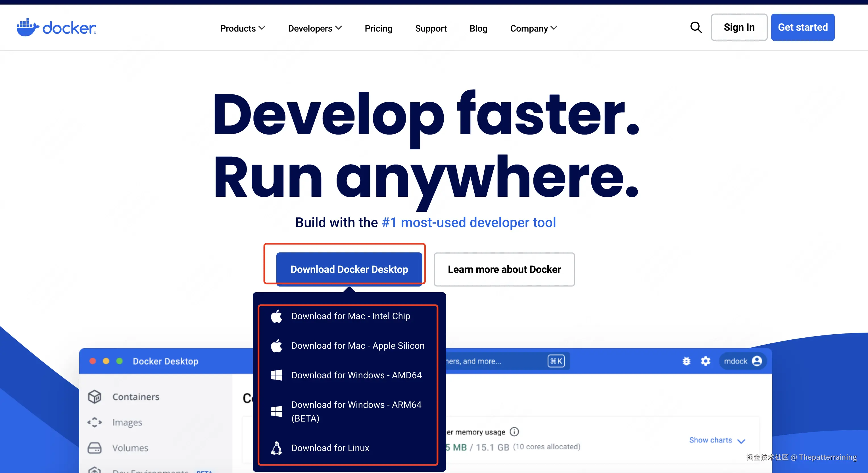Viewport: 868px width, 473px height.
Task: Expand the Developers dropdown menu
Action: 315,28
